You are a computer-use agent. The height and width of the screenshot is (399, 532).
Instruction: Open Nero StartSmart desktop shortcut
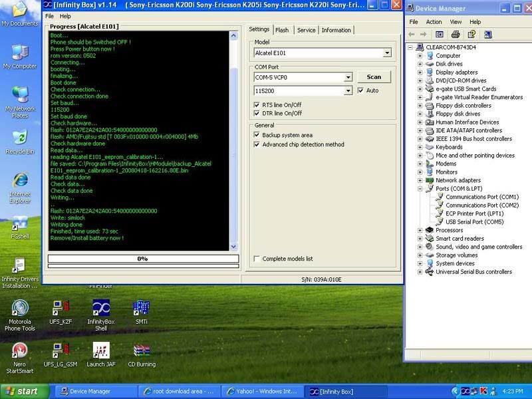[20, 352]
